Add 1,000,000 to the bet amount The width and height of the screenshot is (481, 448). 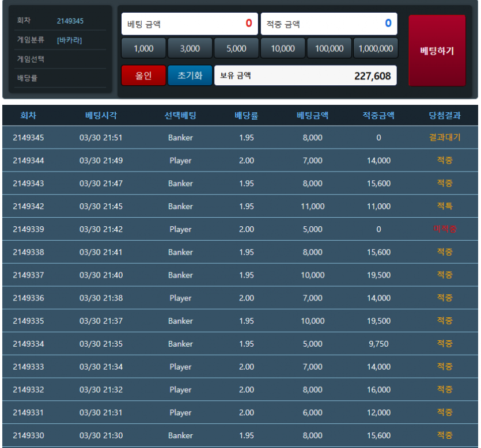(376, 48)
